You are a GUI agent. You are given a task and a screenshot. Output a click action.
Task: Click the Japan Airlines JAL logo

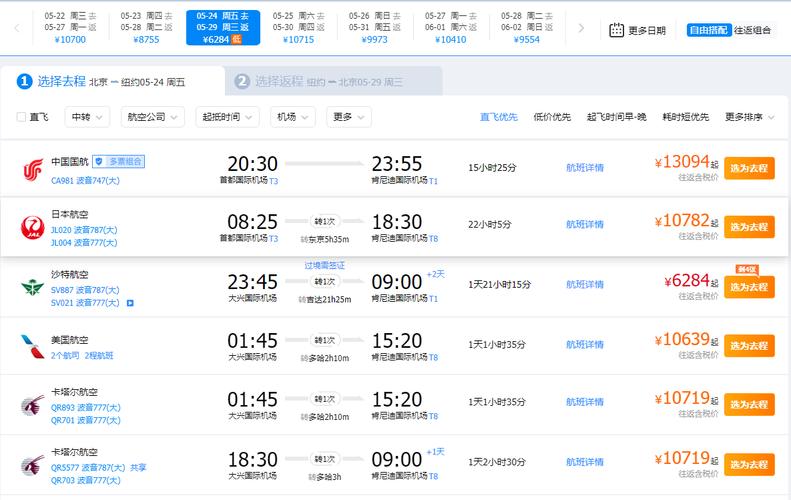click(x=33, y=228)
